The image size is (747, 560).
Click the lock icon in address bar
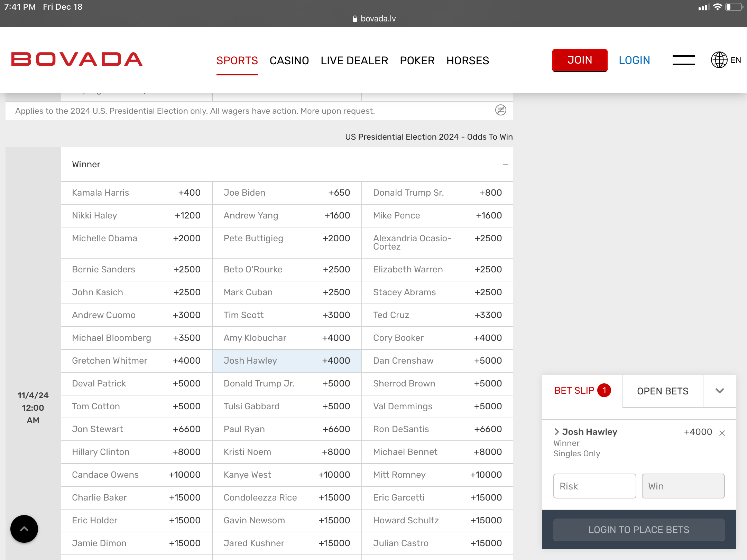(x=354, y=19)
